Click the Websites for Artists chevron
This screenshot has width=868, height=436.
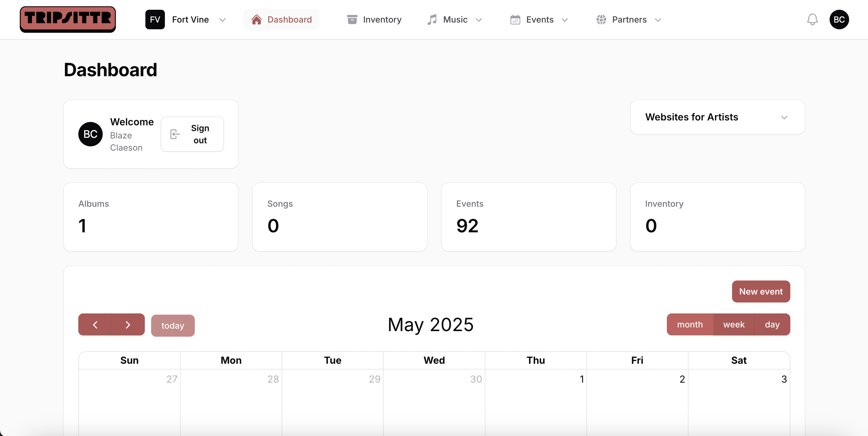click(x=784, y=117)
